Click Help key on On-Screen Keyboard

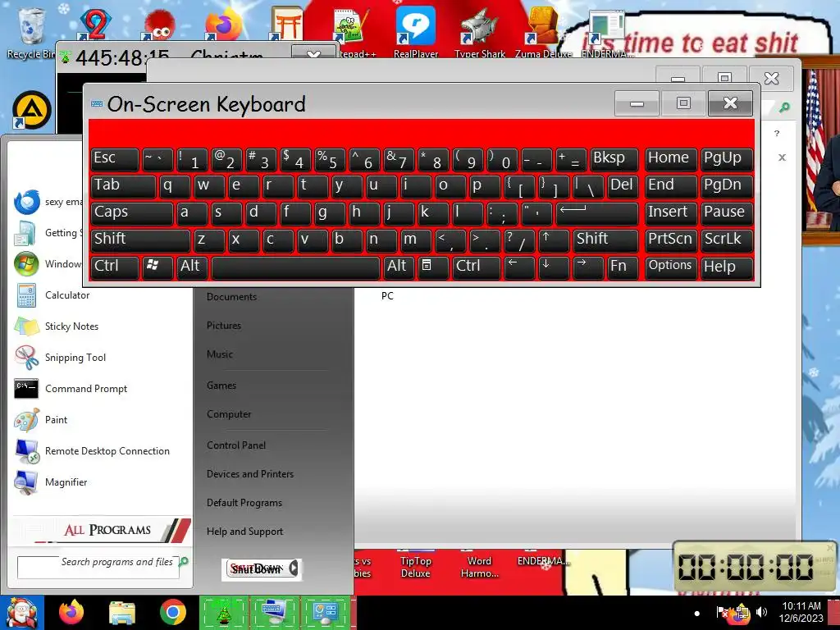(x=727, y=267)
